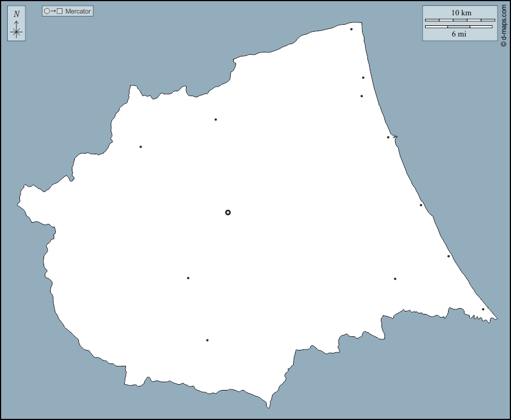This screenshot has height=420, width=511.
Task: Click the upper of two close northeast dots
Action: pyautogui.click(x=363, y=78)
